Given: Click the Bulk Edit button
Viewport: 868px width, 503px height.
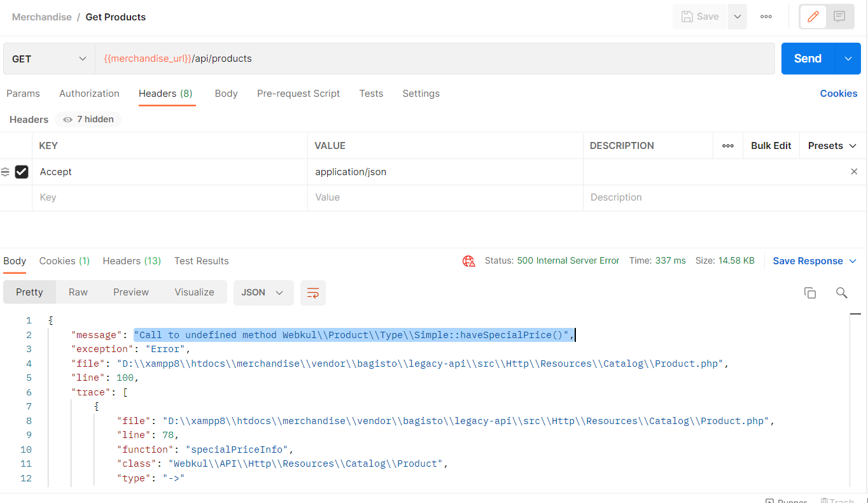Looking at the screenshot, I should [771, 145].
